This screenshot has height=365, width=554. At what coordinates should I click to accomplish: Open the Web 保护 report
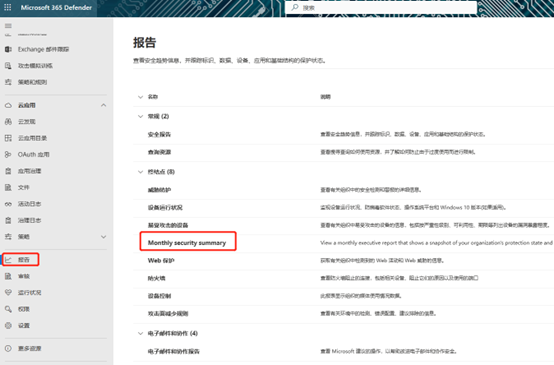(x=161, y=260)
